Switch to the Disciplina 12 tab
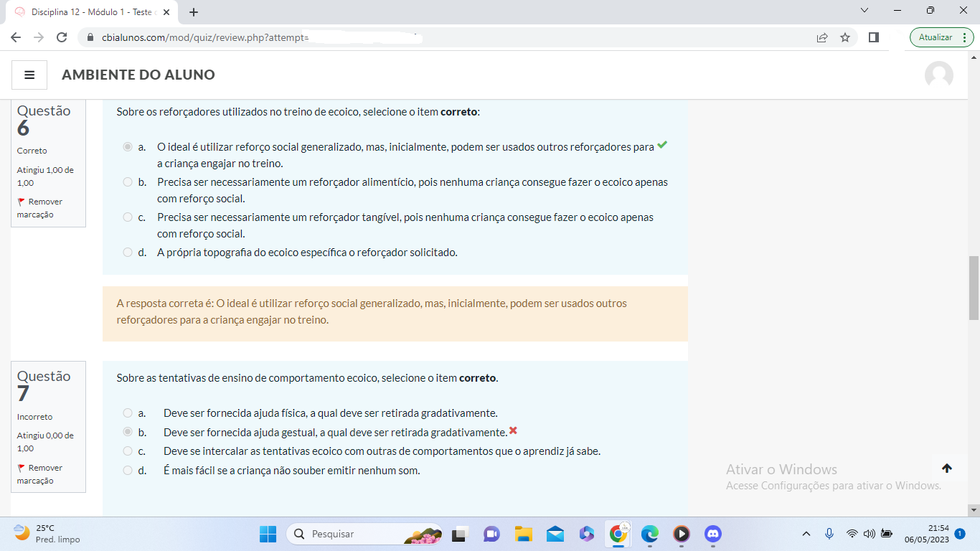This screenshot has width=980, height=551. 90,12
